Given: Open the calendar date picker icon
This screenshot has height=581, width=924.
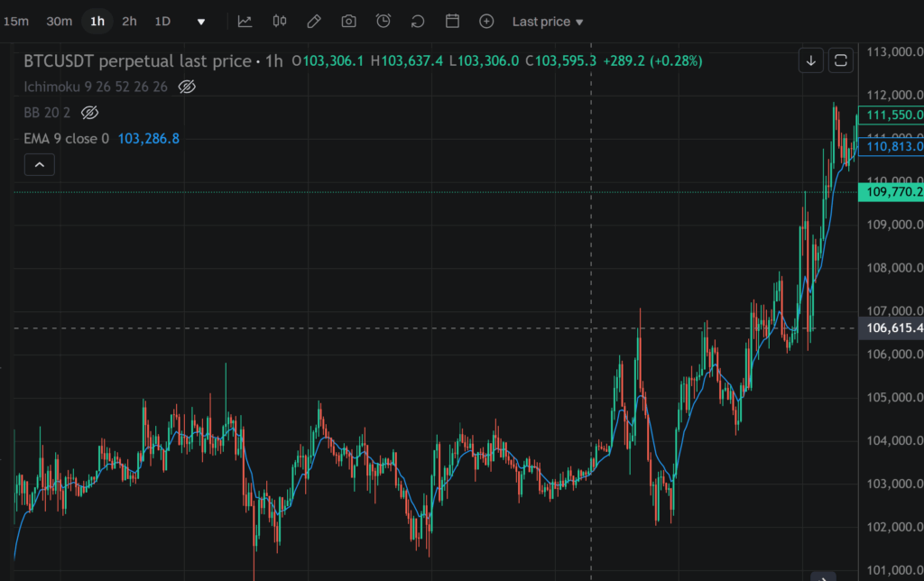Looking at the screenshot, I should coord(453,21).
